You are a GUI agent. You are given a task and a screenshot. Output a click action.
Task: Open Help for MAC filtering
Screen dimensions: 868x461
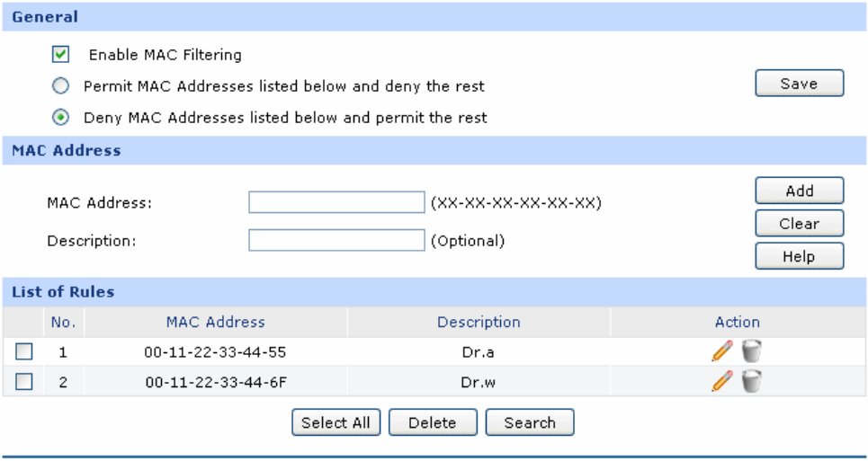pos(799,256)
